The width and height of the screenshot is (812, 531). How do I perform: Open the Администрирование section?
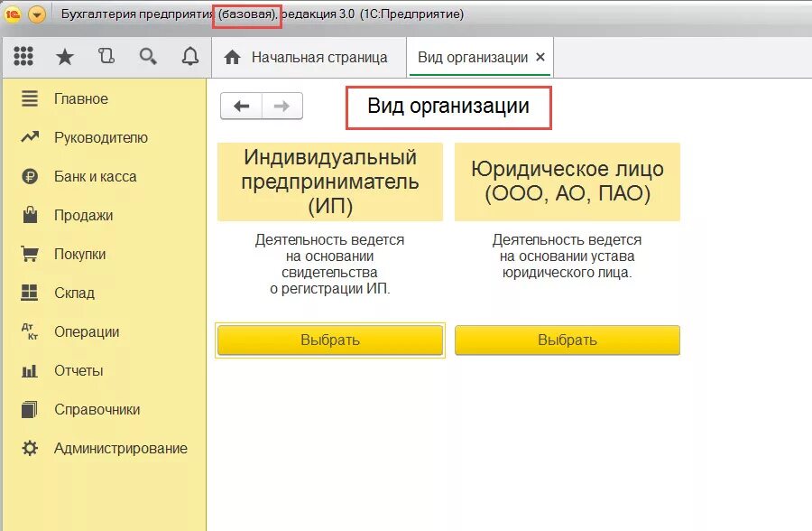pyautogui.click(x=121, y=448)
